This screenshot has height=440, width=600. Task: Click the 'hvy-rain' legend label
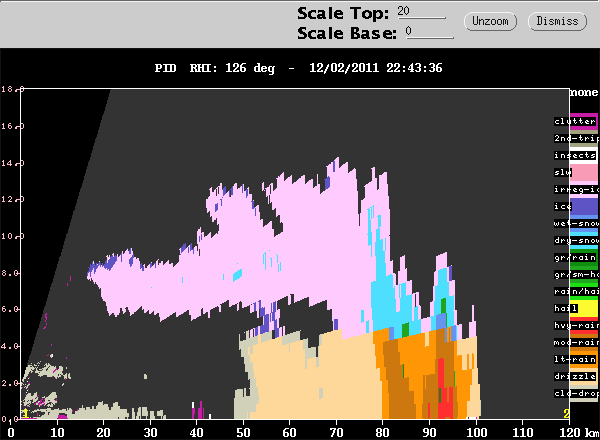[x=576, y=325]
